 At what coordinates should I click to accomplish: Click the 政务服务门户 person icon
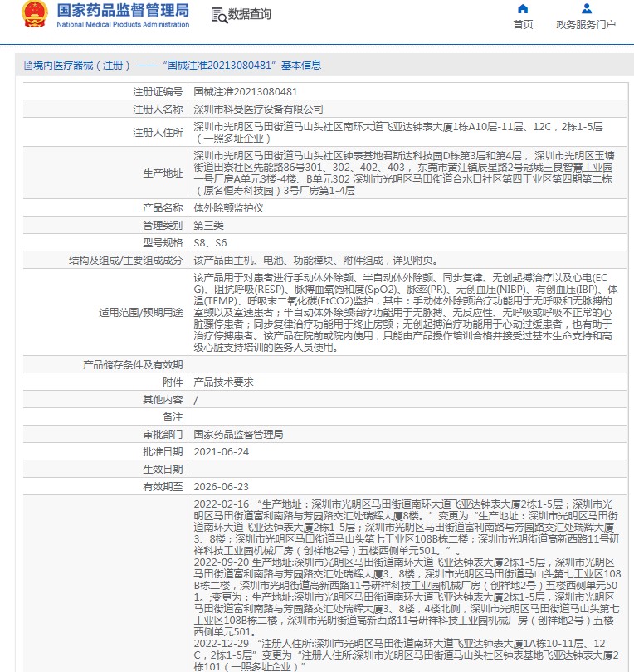(x=587, y=9)
